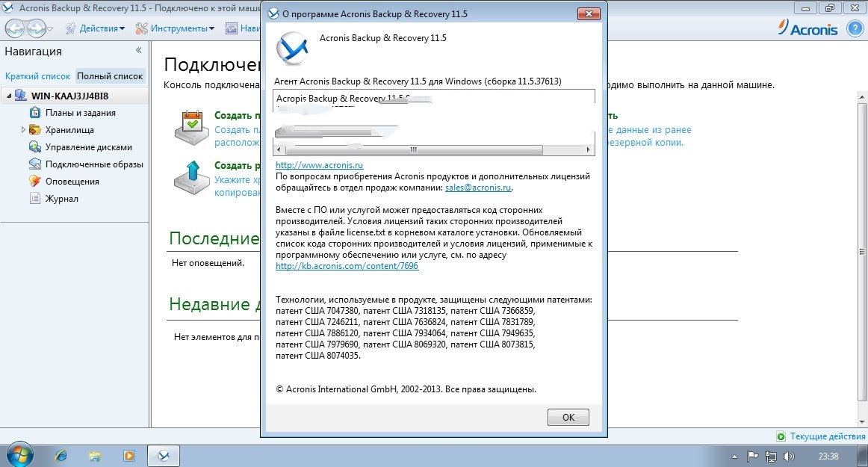This screenshot has width=868, height=467.
Task: Open the http://www.acronis.ru link
Action: pyautogui.click(x=320, y=165)
